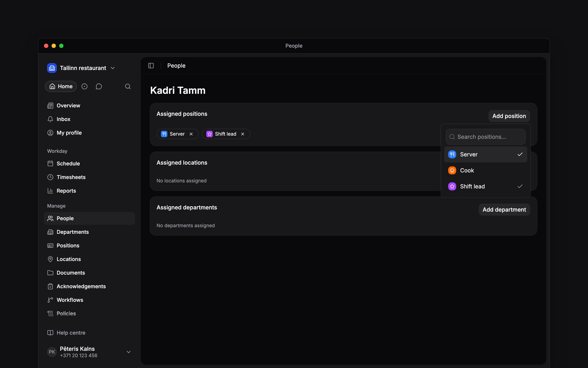Remove the Shift lead position chip
Screen dimensions: 588x368
242,134
